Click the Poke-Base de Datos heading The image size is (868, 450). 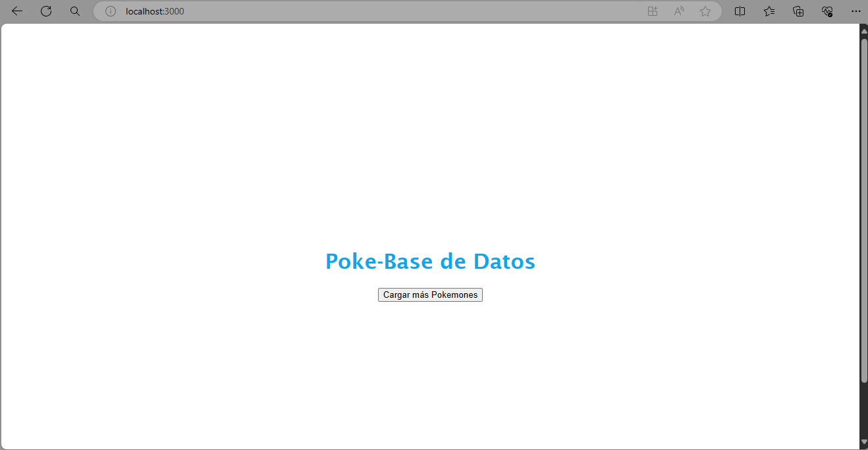(430, 262)
